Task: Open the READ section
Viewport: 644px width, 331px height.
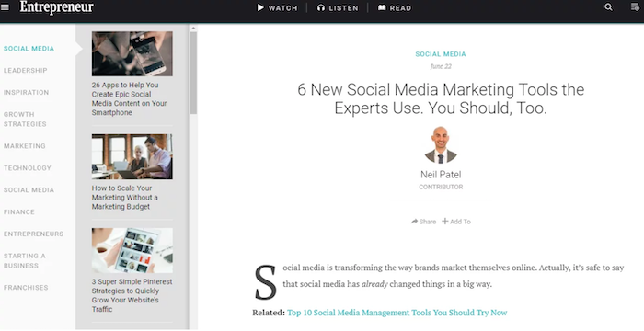Action: pyautogui.click(x=400, y=8)
